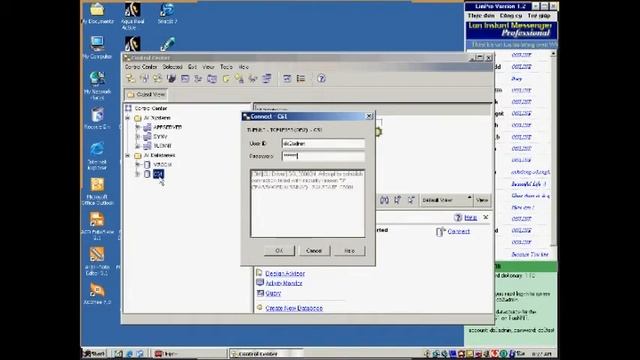Image resolution: width=640 pixels, height=360 pixels.
Task: Open the Tools menu
Action: click(x=226, y=67)
